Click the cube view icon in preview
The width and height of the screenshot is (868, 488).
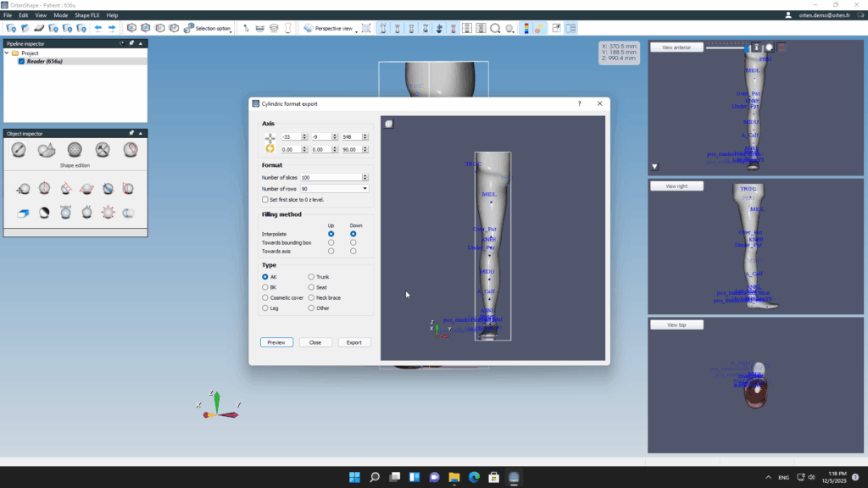389,124
